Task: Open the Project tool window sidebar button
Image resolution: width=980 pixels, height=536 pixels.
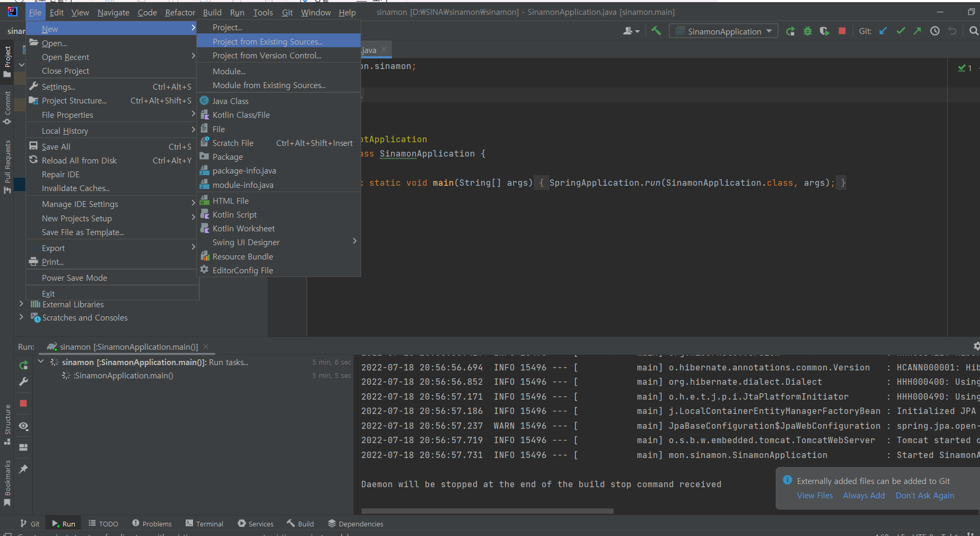Action: 7,61
